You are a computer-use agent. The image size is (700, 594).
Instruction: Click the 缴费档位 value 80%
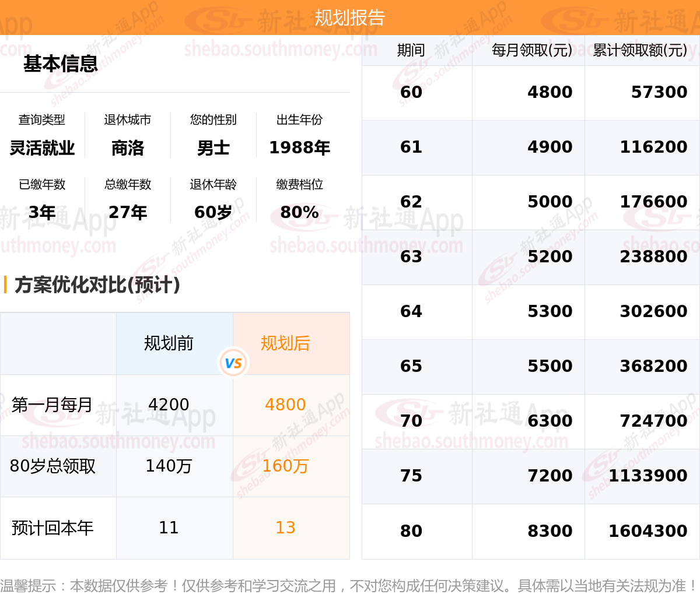[x=299, y=212]
